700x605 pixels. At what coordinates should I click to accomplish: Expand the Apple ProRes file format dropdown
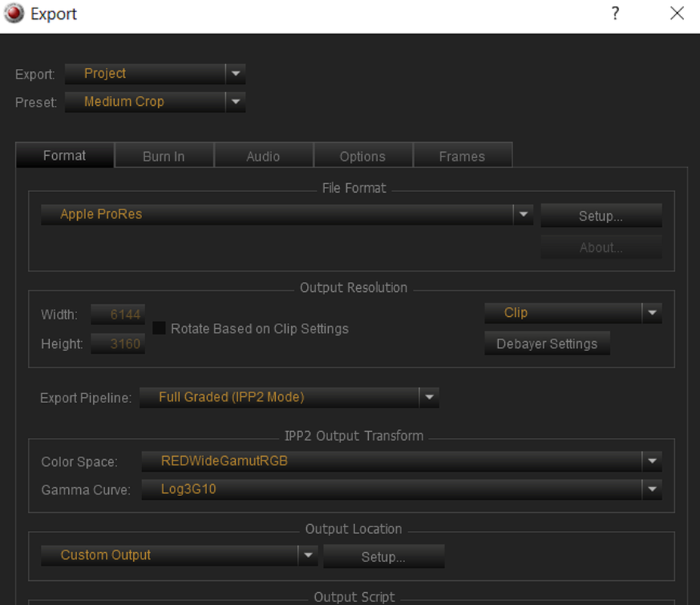point(287,215)
